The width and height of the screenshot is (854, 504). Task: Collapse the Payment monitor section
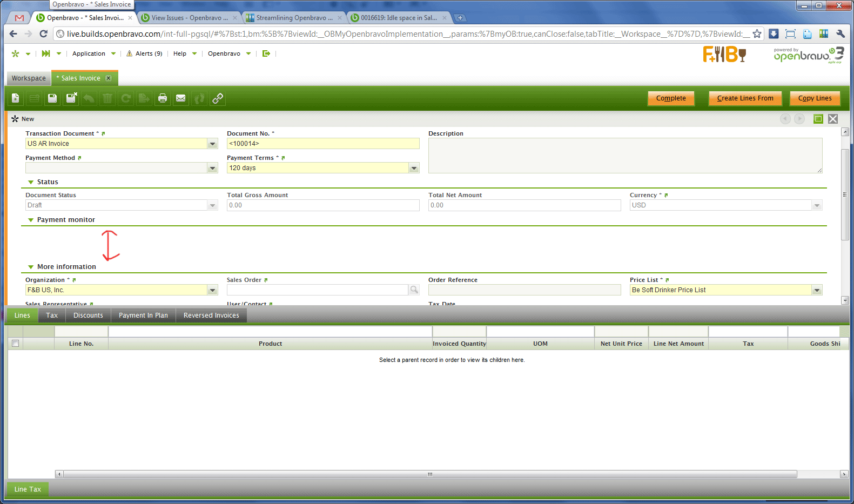[x=31, y=220]
